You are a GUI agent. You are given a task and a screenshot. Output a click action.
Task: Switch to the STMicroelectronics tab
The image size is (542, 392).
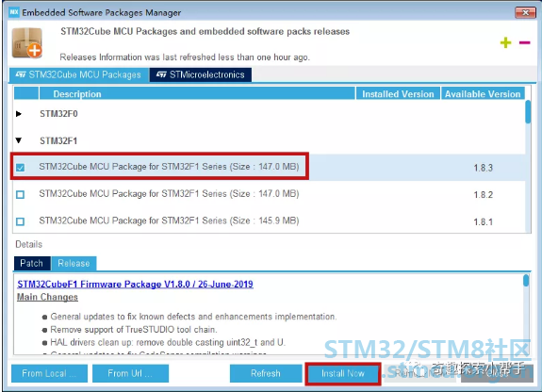click(x=201, y=74)
